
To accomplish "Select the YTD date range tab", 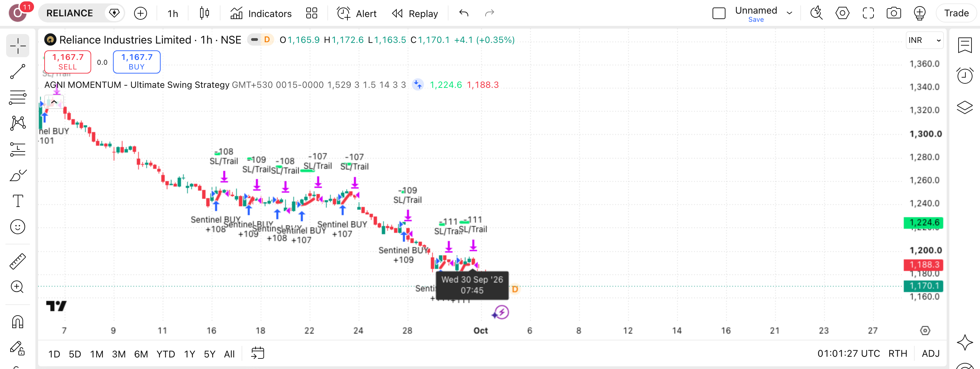I will 166,354.
